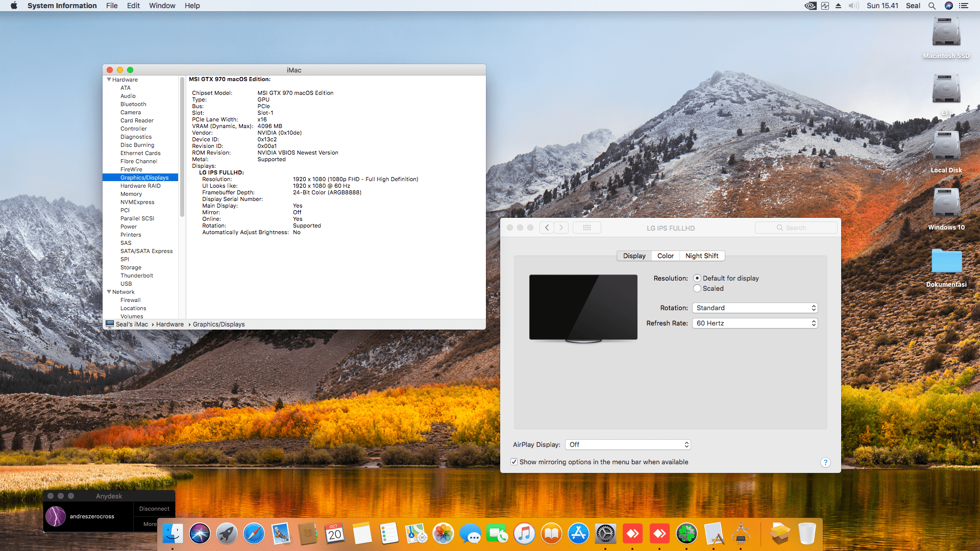Click the Search field in display preferences
980x551 pixels.
[x=796, y=228]
